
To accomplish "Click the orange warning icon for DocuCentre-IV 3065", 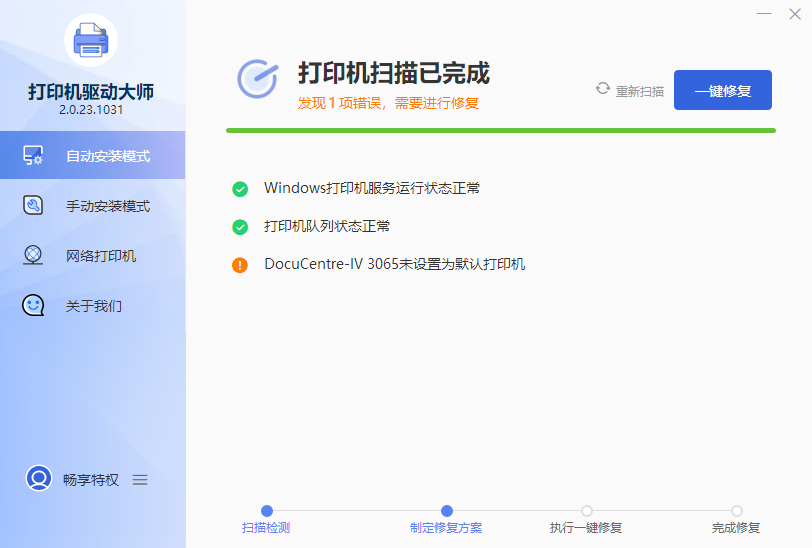I will (x=240, y=265).
